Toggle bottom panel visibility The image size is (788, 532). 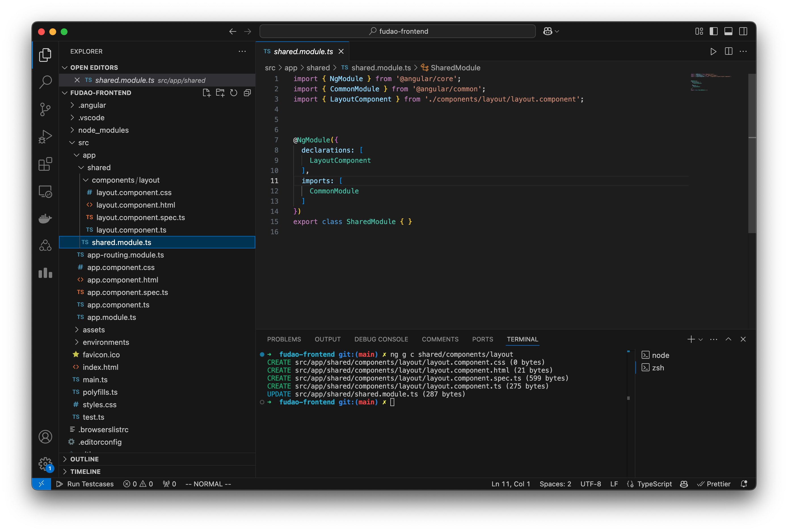728,31
